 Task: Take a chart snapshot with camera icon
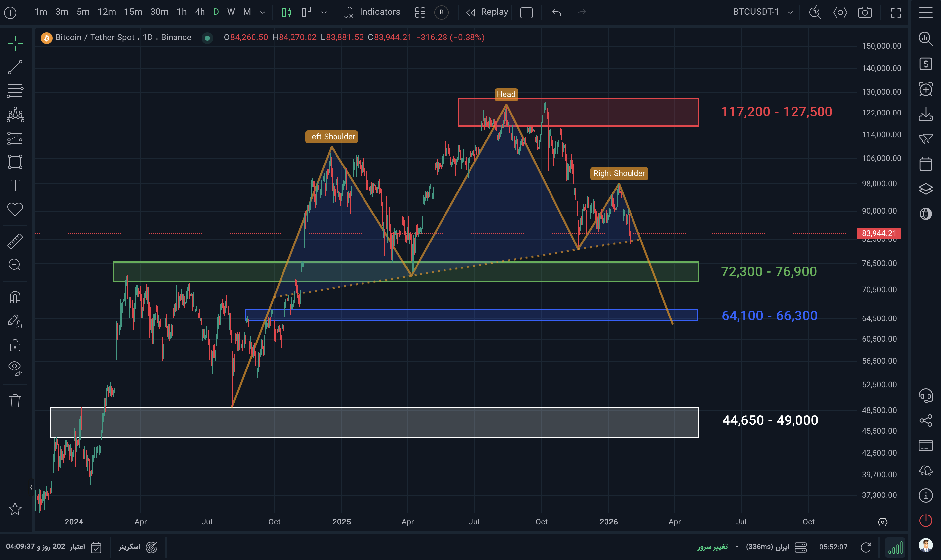pos(864,13)
